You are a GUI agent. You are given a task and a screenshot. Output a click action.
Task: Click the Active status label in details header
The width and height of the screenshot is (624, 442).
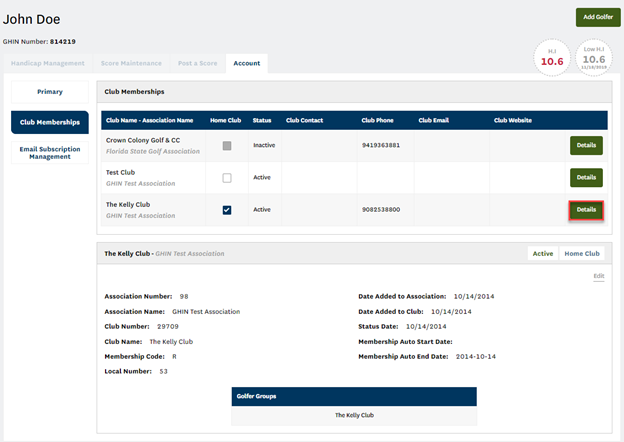(543, 254)
